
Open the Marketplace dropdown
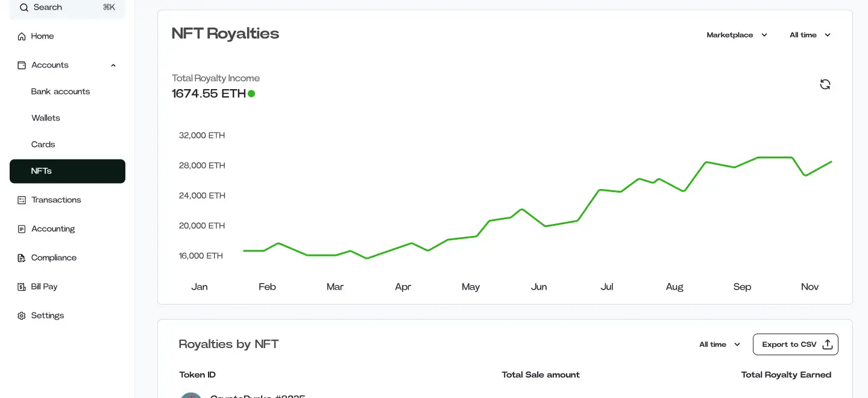click(737, 35)
